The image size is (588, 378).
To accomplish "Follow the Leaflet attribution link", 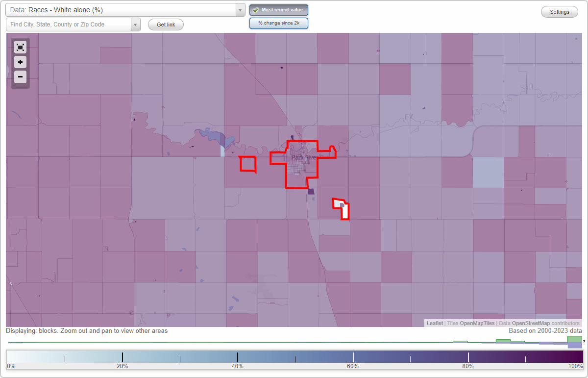I will (x=434, y=323).
